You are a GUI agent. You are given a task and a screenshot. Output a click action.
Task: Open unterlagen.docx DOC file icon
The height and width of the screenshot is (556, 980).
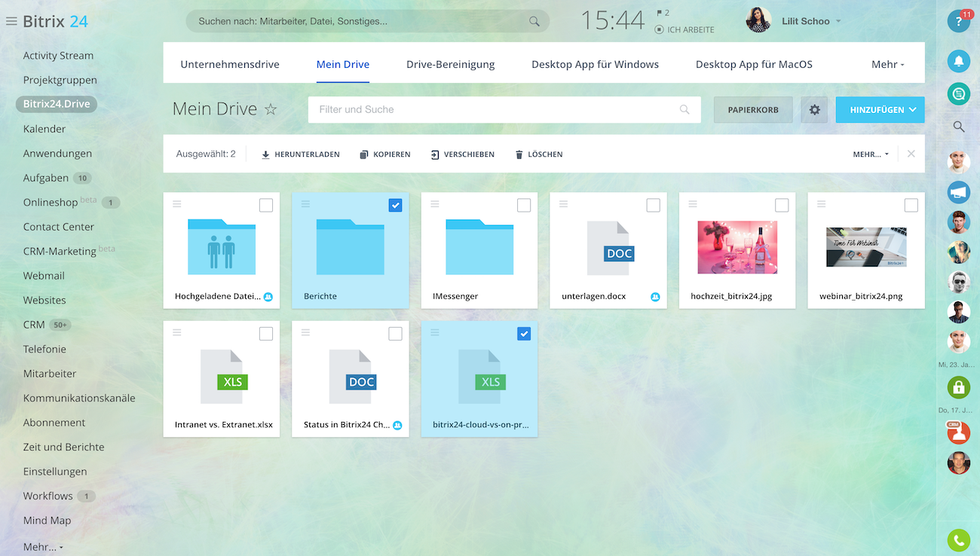[x=610, y=248]
